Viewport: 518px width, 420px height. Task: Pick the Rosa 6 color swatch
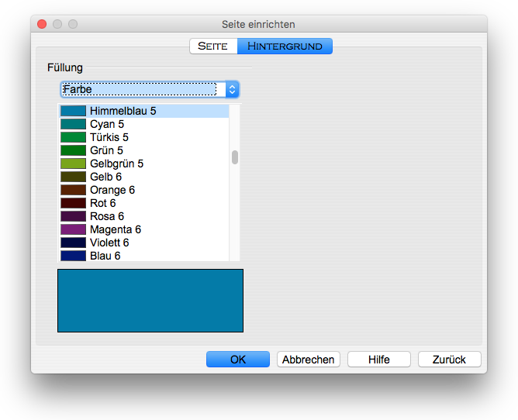point(74,216)
